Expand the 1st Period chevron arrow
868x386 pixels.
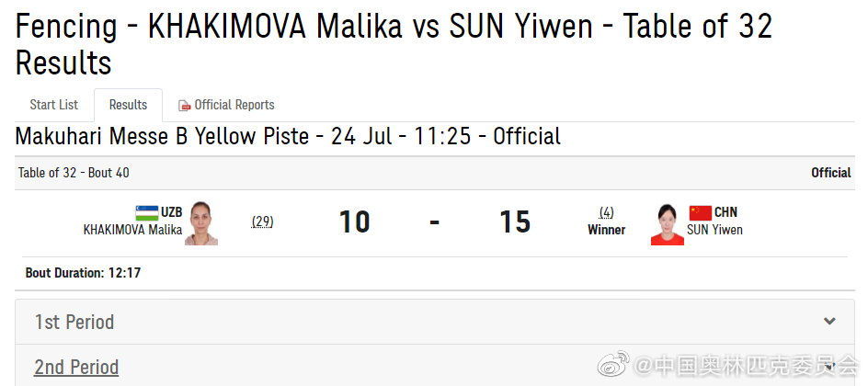pos(829,322)
